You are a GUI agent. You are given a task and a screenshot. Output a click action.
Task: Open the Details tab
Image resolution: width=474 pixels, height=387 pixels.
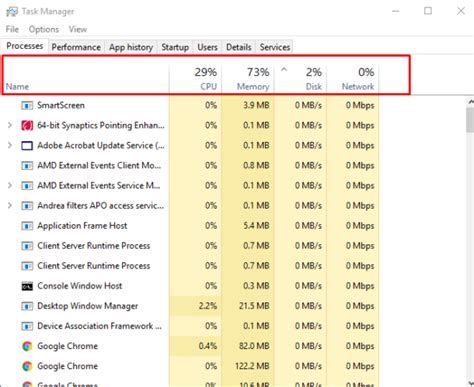click(239, 47)
